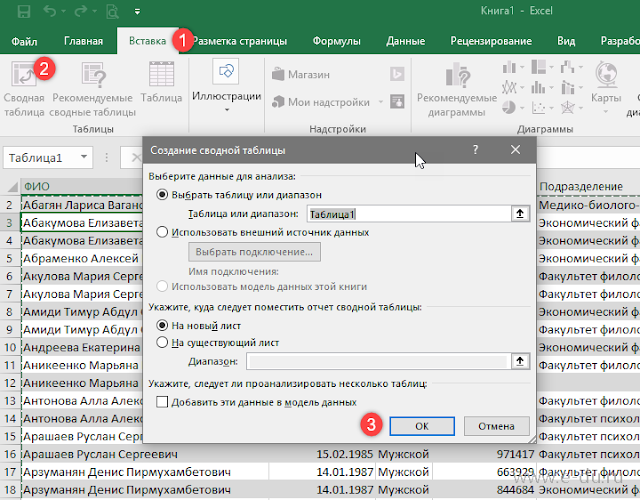Click the Undo arrow icon
The width and height of the screenshot is (640, 500).
[x=50, y=11]
